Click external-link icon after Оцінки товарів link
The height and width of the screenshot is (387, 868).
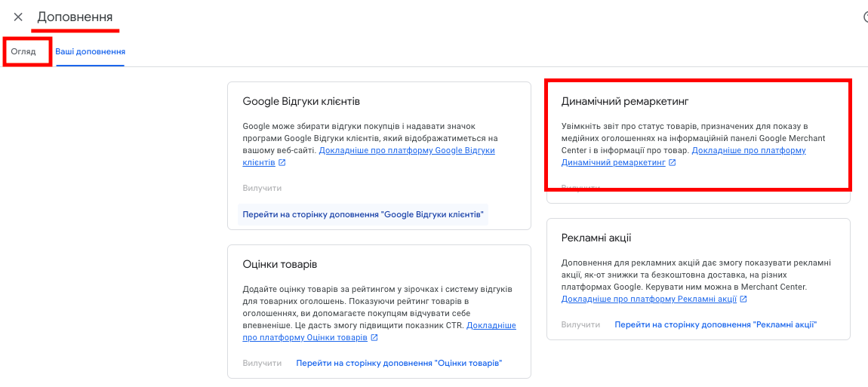point(374,337)
